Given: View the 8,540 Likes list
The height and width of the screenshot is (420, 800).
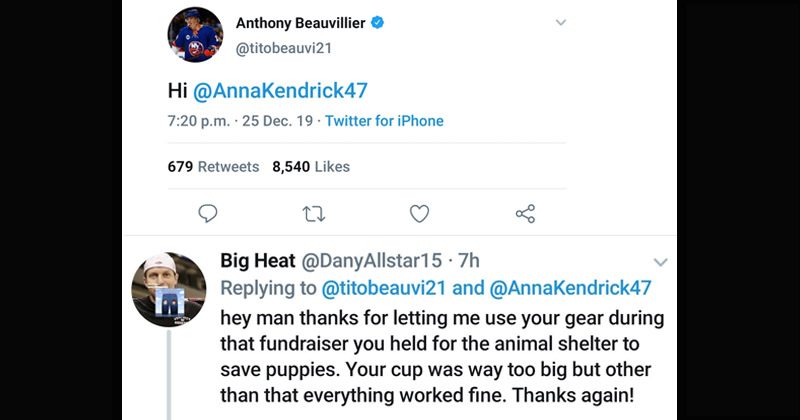Looking at the screenshot, I should [311, 167].
